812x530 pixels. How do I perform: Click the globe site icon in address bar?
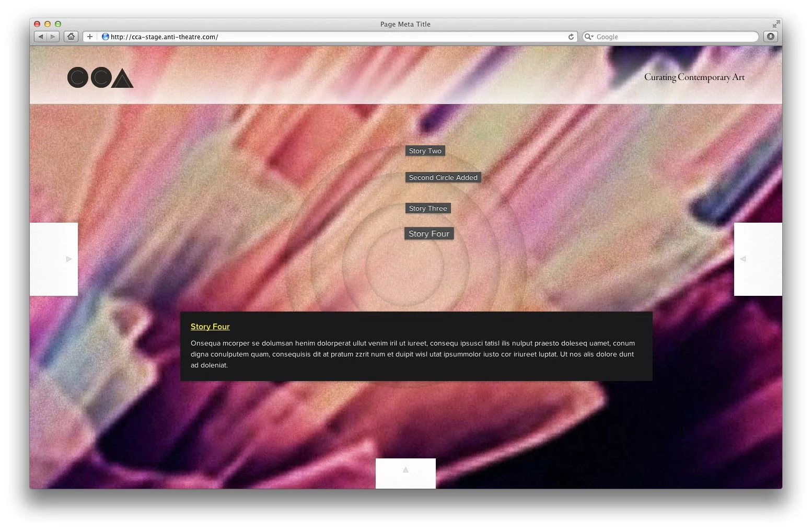point(106,37)
